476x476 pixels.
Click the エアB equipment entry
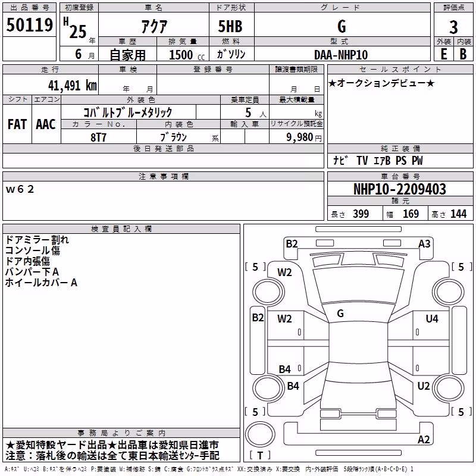pos(382,160)
